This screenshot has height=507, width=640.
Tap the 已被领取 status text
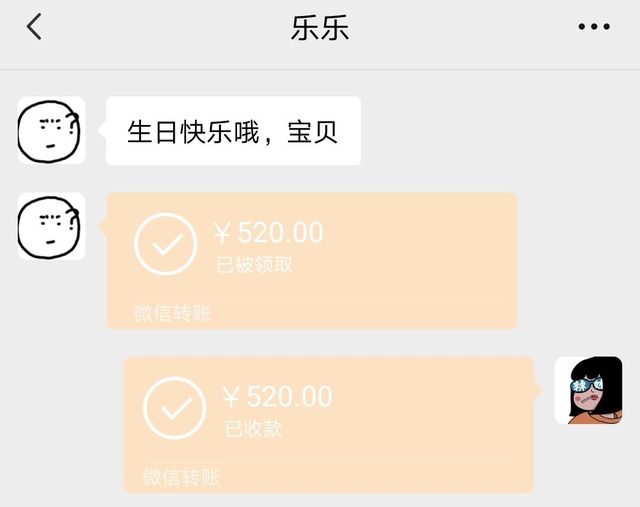255,266
